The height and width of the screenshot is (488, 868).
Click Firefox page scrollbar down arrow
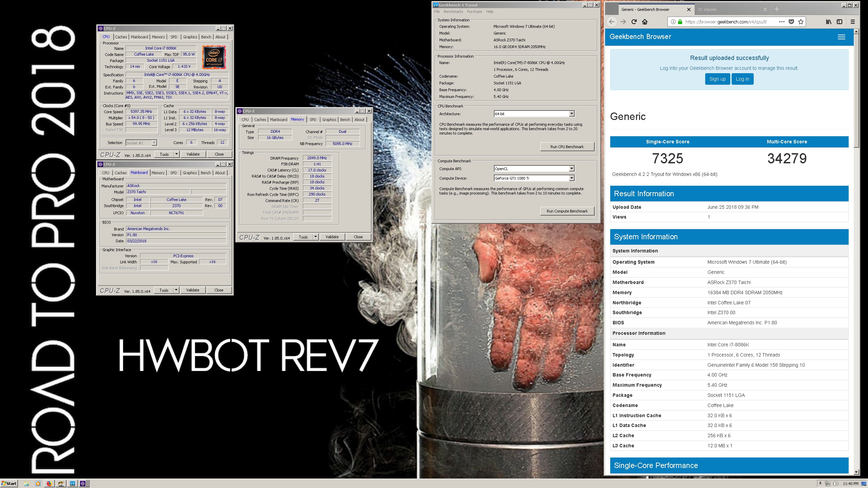pyautogui.click(x=856, y=472)
